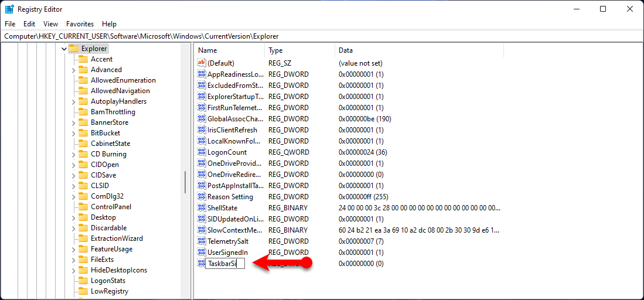Select the SIDUpdatedOnLi... value name

point(236,219)
